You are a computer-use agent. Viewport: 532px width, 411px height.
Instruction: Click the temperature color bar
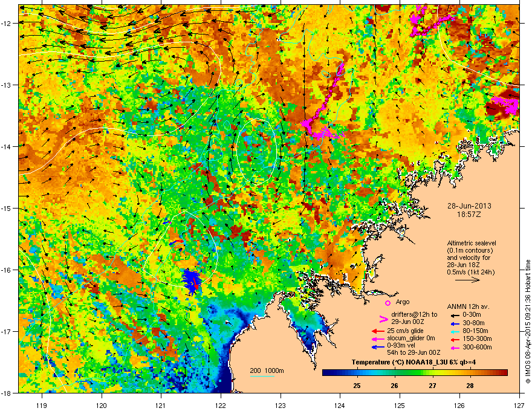point(415,372)
